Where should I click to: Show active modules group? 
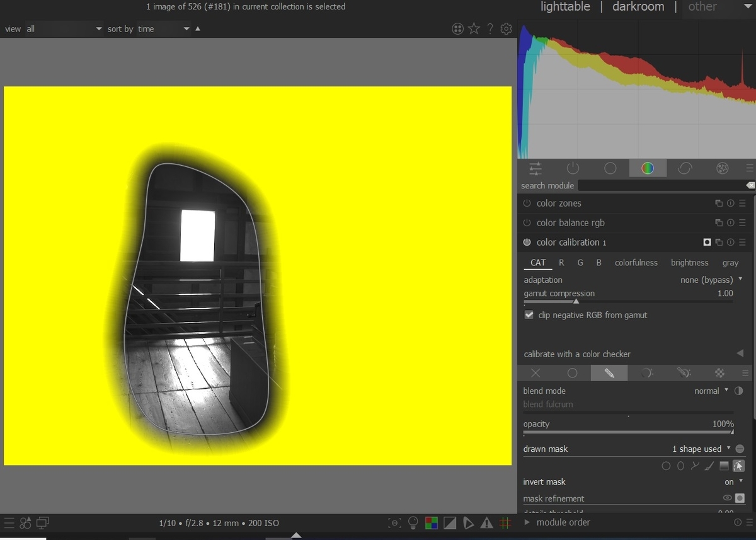pyautogui.click(x=573, y=168)
